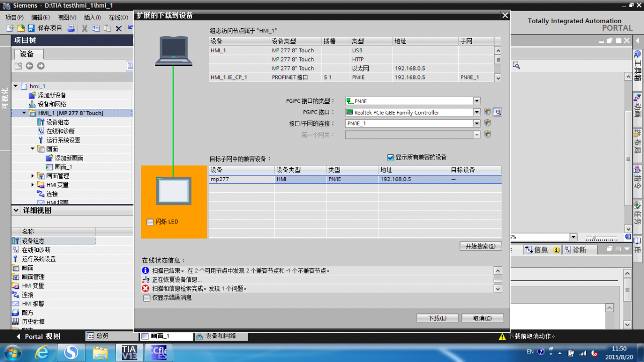Open the Tasks side panel tab

637,213
